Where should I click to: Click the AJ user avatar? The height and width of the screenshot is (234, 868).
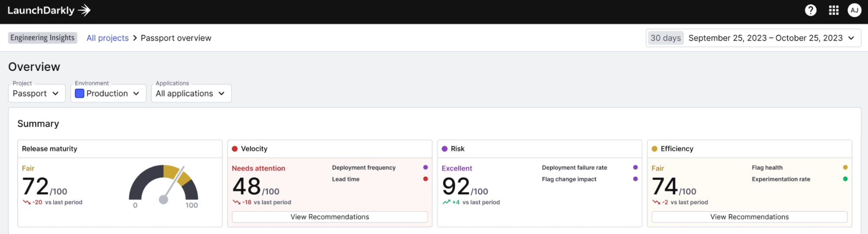tap(854, 10)
